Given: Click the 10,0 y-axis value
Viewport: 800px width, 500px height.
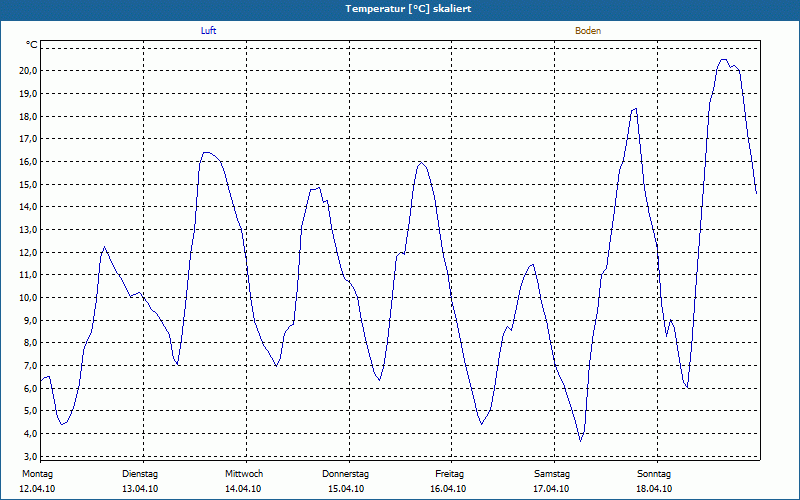Looking at the screenshot, I should (29, 297).
